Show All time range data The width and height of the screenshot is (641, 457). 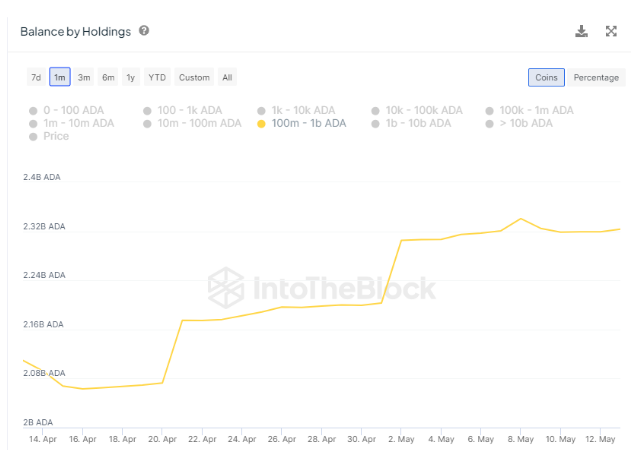(227, 78)
